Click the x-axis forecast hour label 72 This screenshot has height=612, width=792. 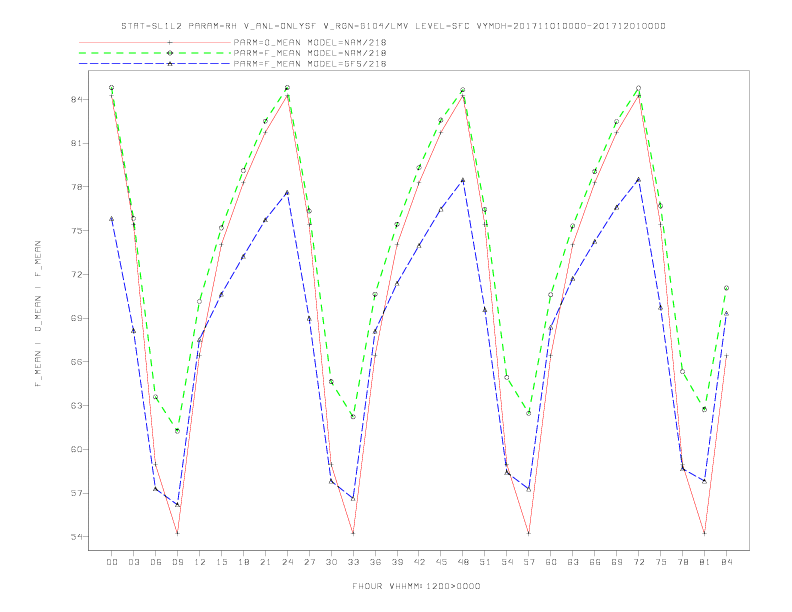639,562
